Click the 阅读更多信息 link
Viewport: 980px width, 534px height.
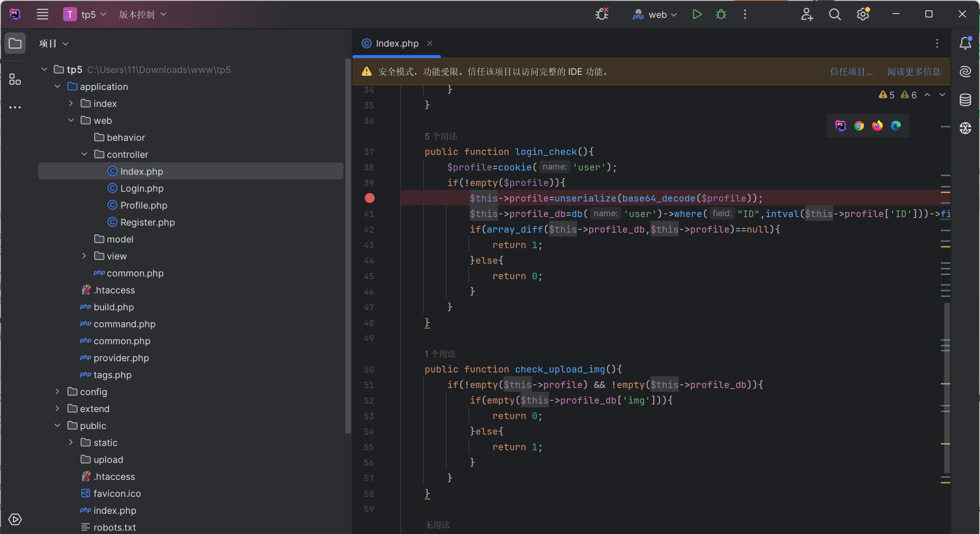click(914, 72)
